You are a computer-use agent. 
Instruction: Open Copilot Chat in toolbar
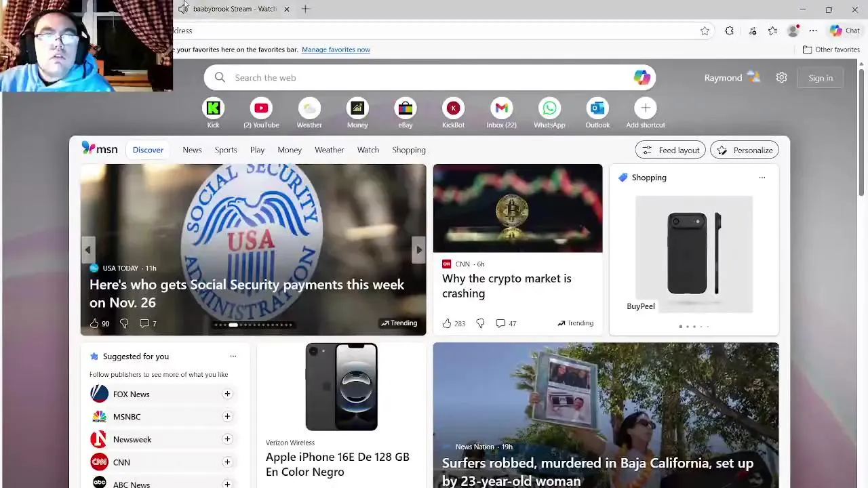tap(845, 30)
